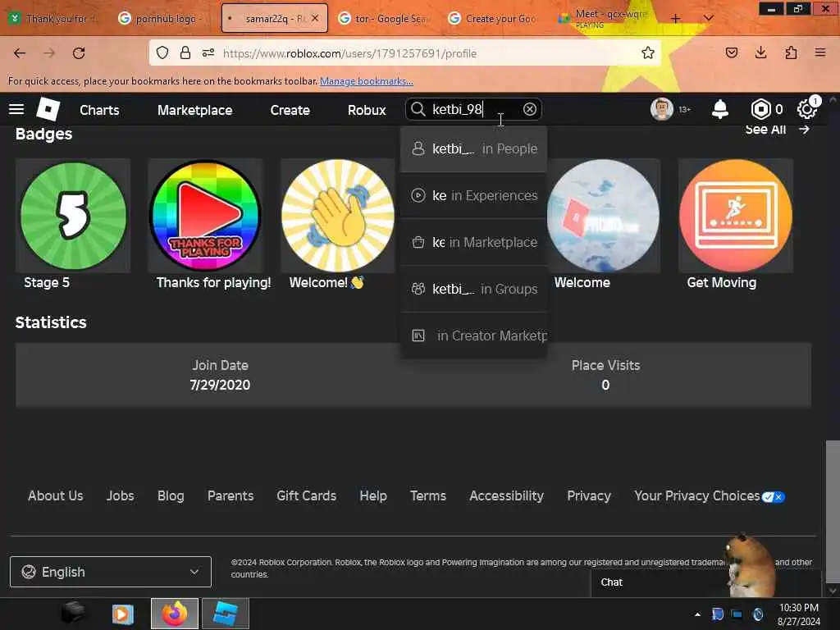Open the Roblox hamburger navigation menu
This screenshot has width=840, height=630.
point(16,109)
